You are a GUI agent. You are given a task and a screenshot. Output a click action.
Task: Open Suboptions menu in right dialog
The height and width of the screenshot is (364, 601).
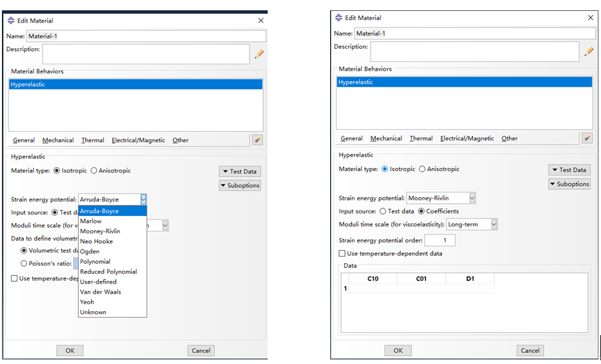click(569, 184)
